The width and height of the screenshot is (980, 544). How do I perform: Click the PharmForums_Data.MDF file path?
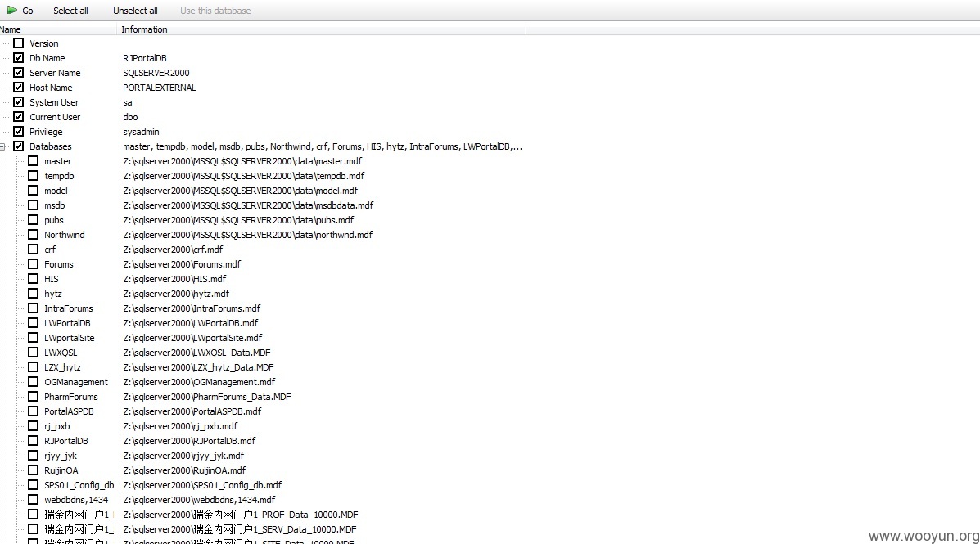tap(207, 397)
